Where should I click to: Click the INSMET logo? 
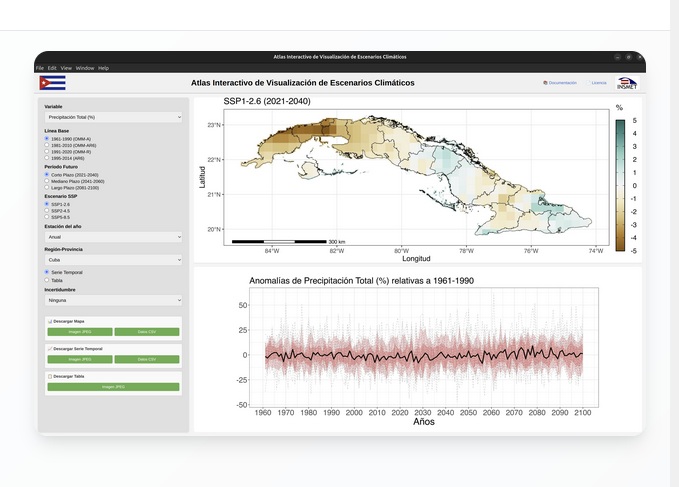627,84
